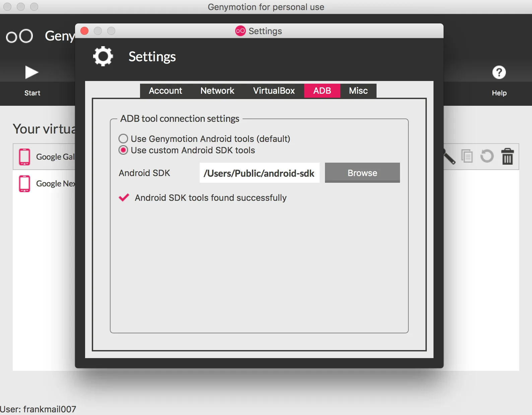Click the Settings gear icon in dialog
Viewport: 532px width, 415px height.
click(103, 56)
